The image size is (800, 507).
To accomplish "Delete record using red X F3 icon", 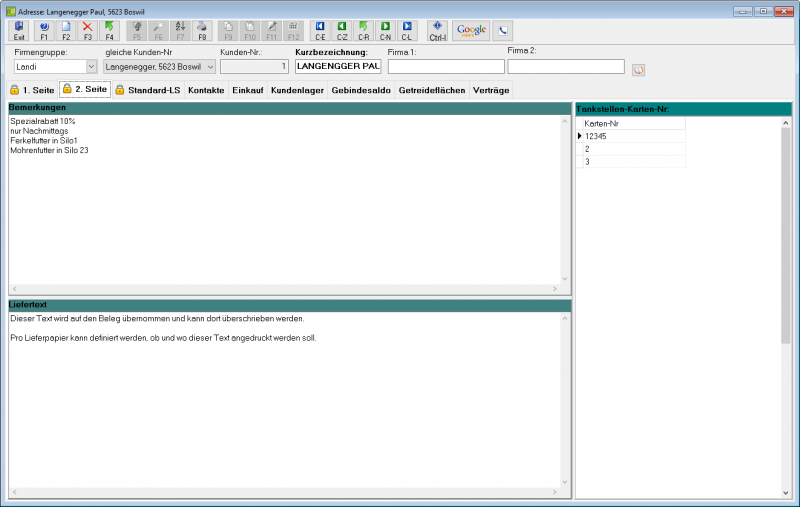I will tap(88, 31).
